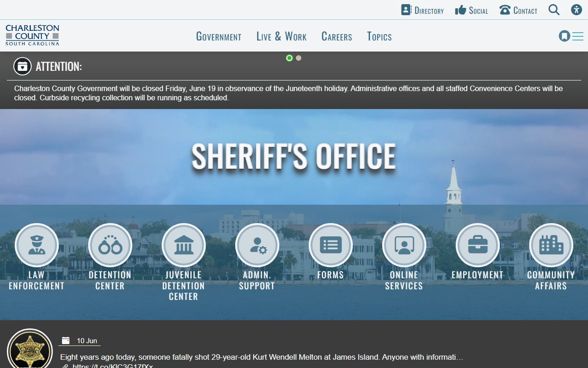
Task: Select the Admin. Support person-gear icon
Action: point(257,245)
